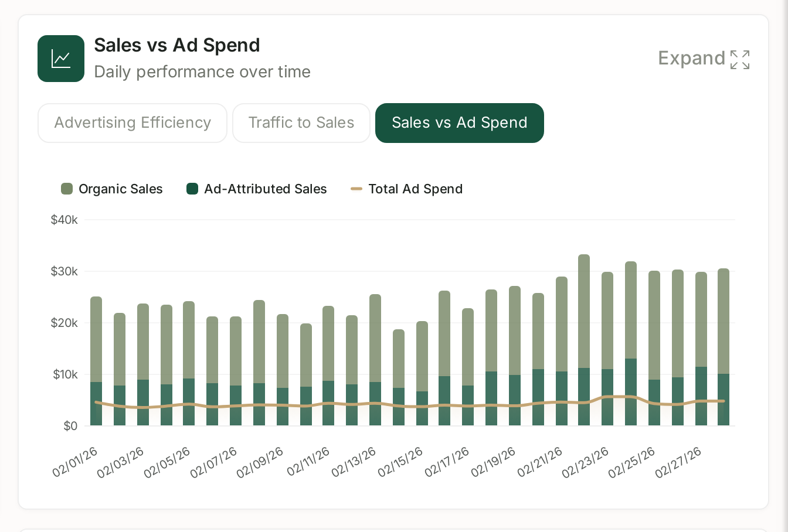Click the Expand label text
The image size is (788, 532).
(x=692, y=58)
